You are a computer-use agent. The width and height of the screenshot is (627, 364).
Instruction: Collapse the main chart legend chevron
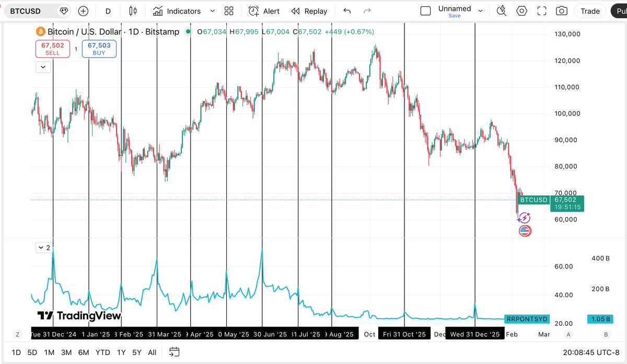pos(43,67)
